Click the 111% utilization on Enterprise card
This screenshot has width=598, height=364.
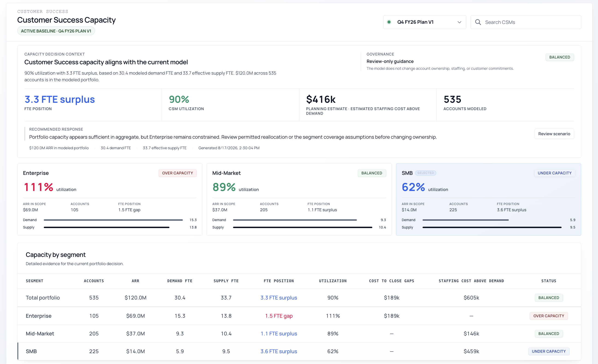click(x=38, y=187)
